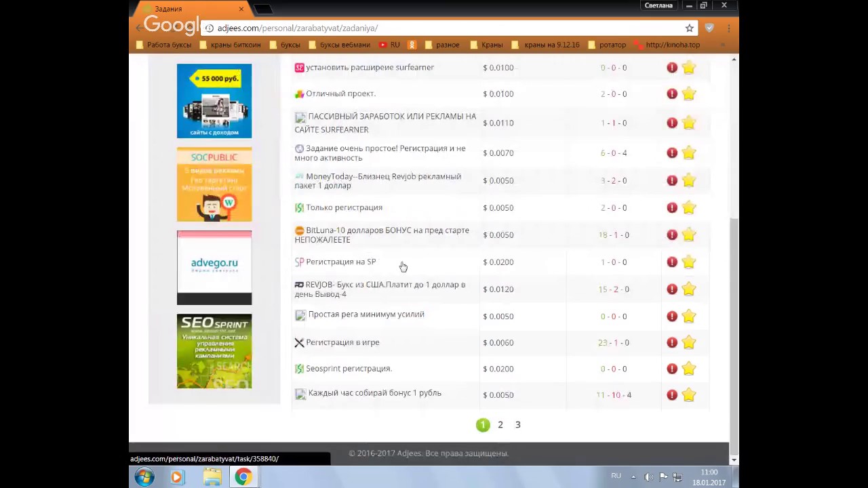Screen dimensions: 868x488
Task: Open the SOCPUBLIC banner ad
Action: 214,184
